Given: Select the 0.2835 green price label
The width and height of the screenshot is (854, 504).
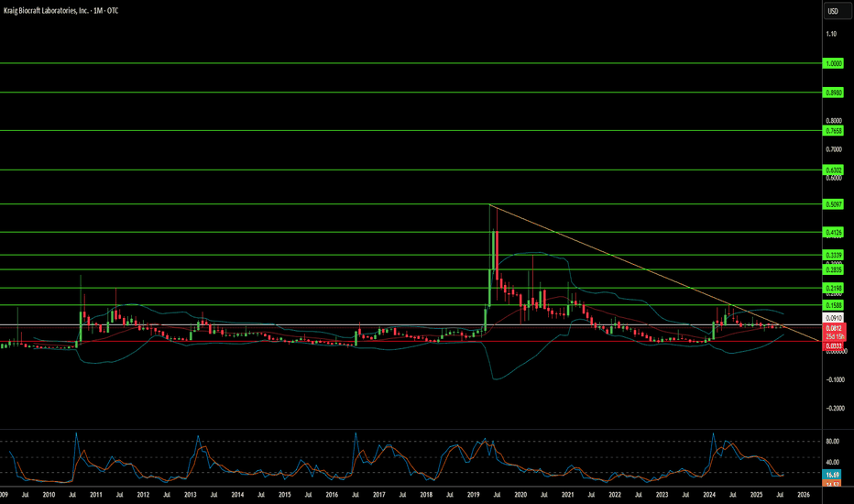Looking at the screenshot, I should tap(833, 269).
